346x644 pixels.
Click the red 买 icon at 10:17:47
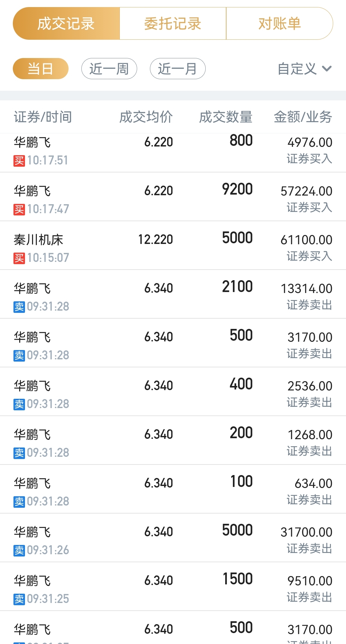click(19, 209)
